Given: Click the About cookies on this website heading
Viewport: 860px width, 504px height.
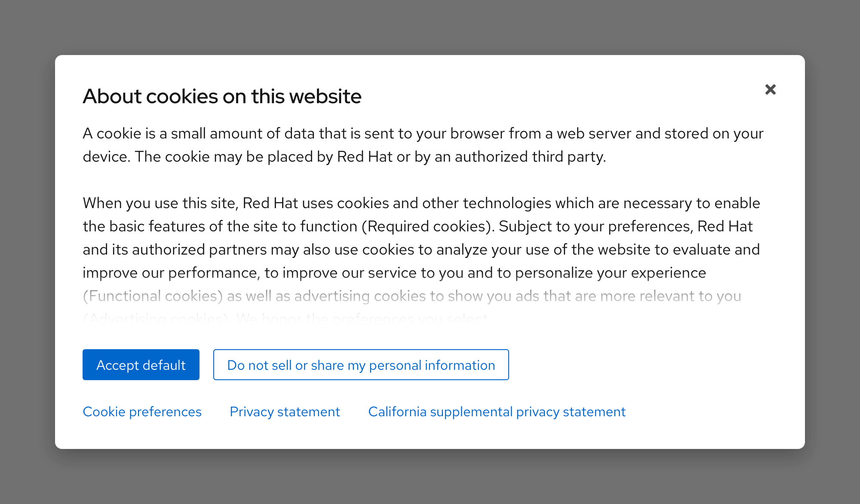Looking at the screenshot, I should (222, 96).
